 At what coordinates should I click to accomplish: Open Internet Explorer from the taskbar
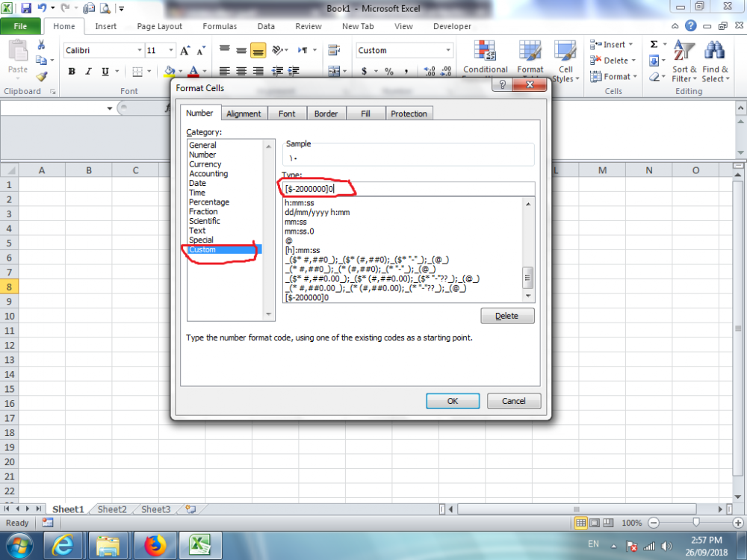click(63, 545)
